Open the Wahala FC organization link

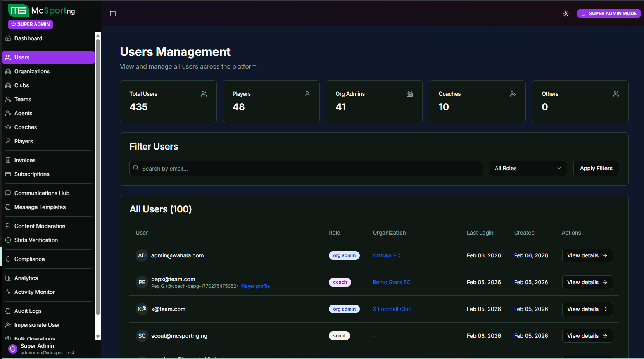(x=386, y=255)
